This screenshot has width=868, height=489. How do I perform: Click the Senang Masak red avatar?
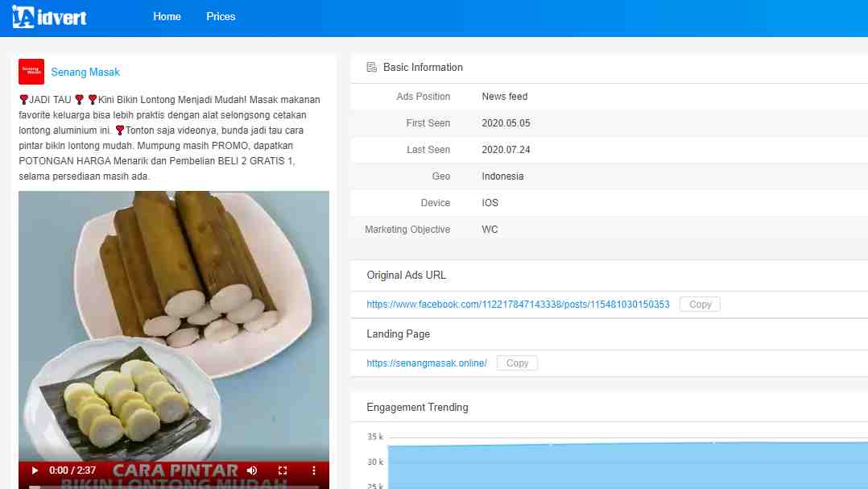pos(31,72)
